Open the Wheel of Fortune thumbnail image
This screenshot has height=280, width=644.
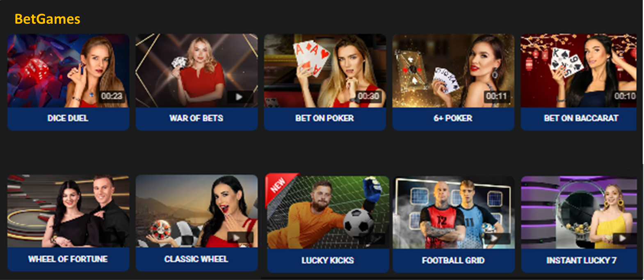[68, 211]
